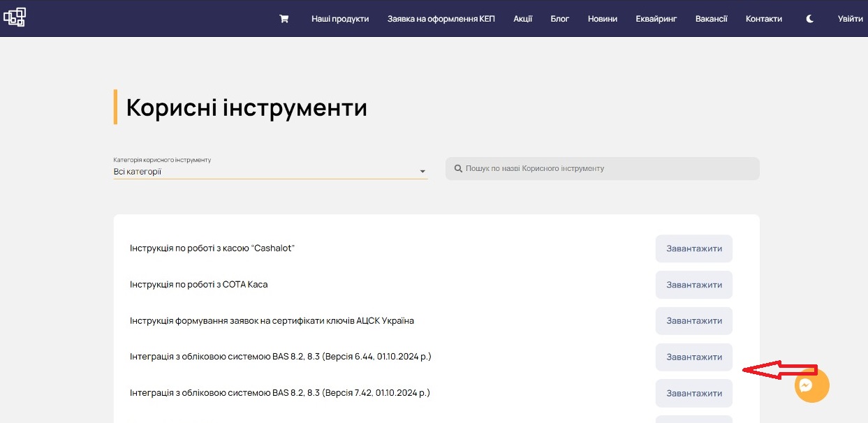
Task: Download АЦСК Україна instruction via Завантажити
Action: click(694, 321)
